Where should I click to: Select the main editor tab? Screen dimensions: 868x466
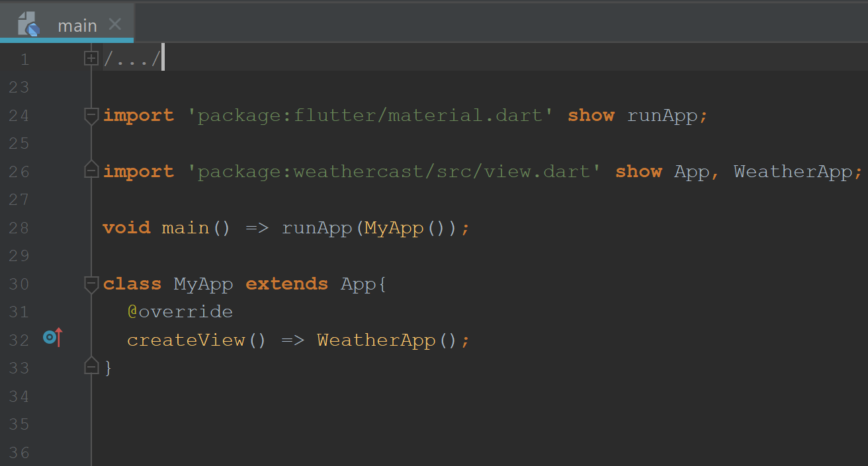pos(78,25)
